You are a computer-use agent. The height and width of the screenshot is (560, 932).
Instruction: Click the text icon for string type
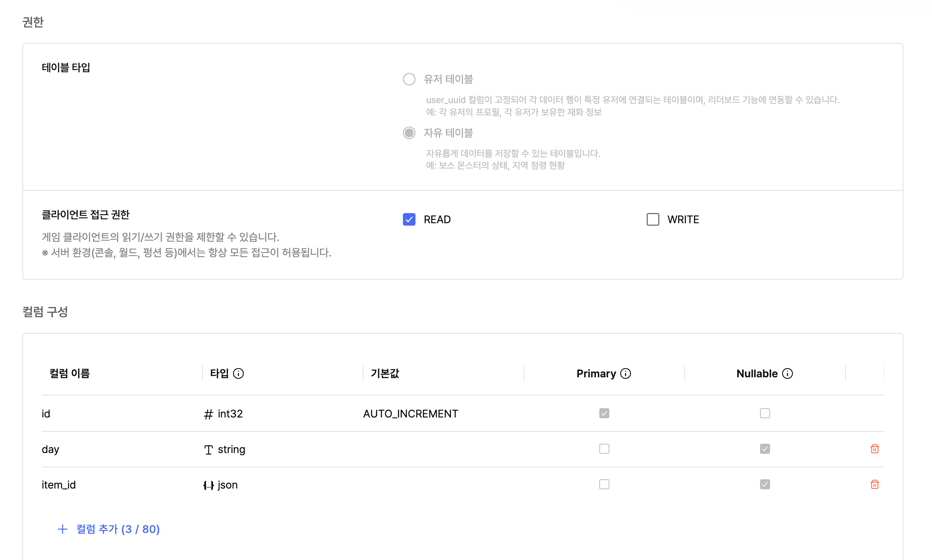208,450
